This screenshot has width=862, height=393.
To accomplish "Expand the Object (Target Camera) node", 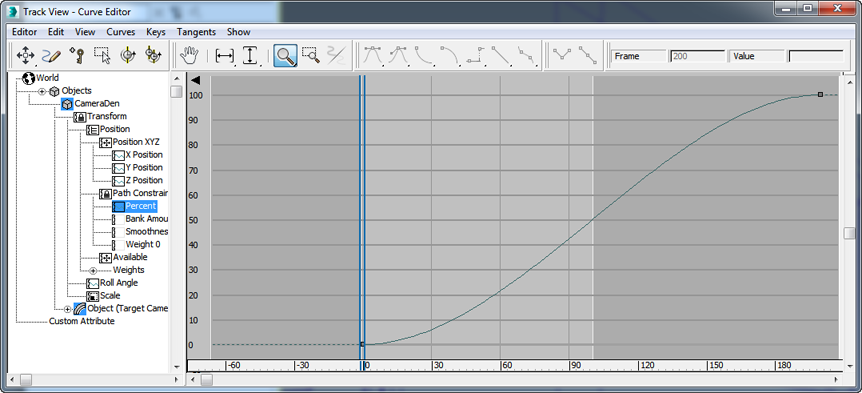I will [x=68, y=309].
